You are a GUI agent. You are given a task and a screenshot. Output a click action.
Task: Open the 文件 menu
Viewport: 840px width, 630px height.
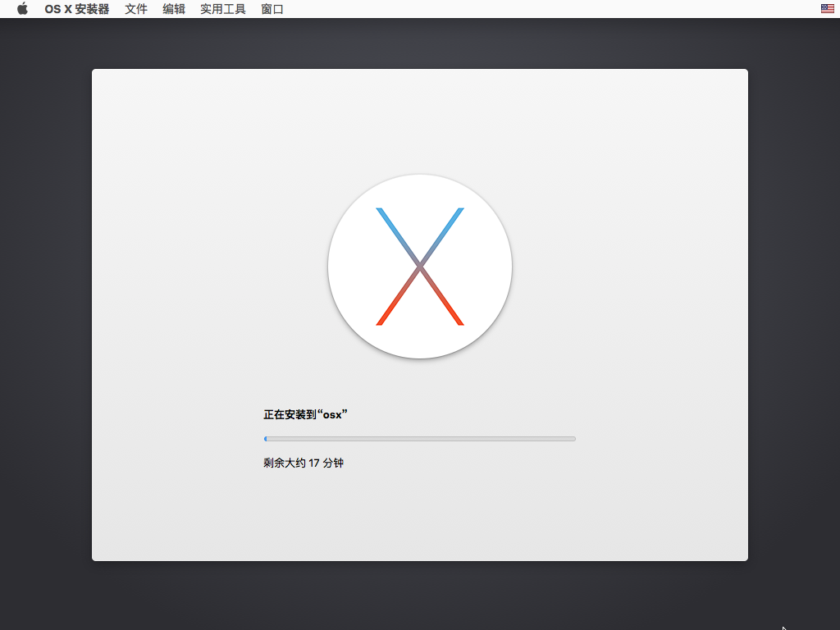[x=136, y=9]
